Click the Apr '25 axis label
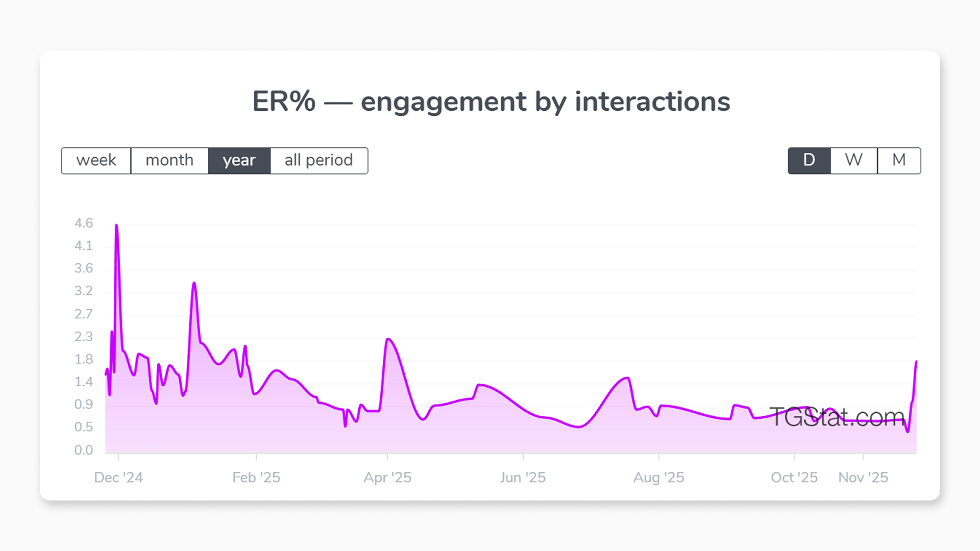This screenshot has width=980, height=551. (389, 477)
